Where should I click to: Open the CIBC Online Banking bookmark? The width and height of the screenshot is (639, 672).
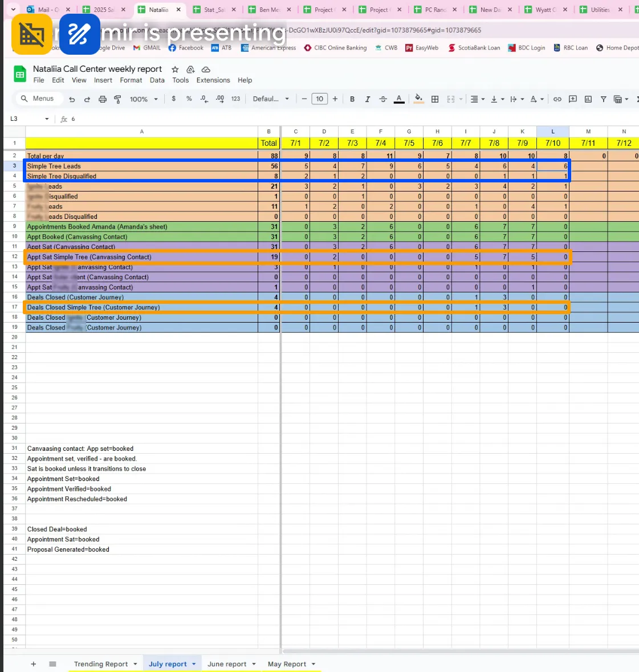[x=336, y=47]
